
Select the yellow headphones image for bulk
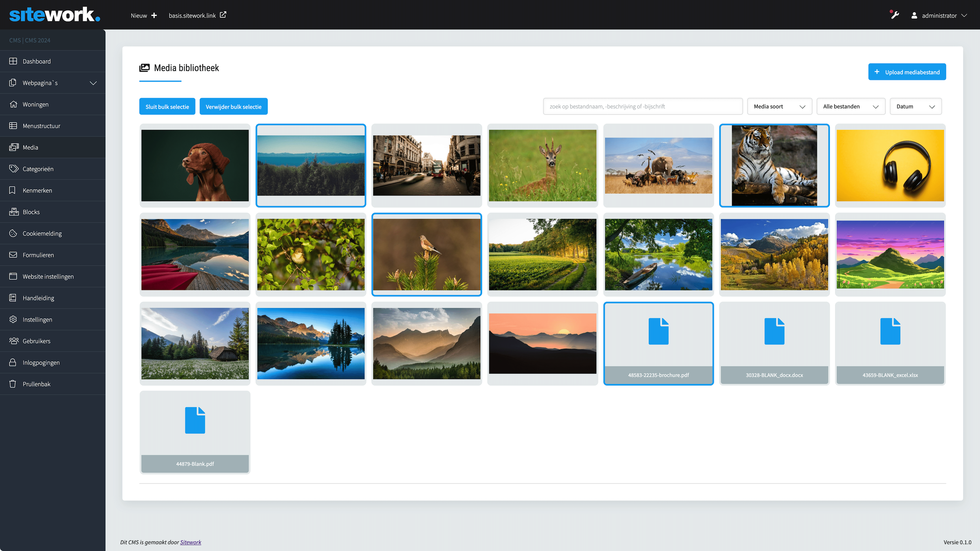(x=890, y=165)
